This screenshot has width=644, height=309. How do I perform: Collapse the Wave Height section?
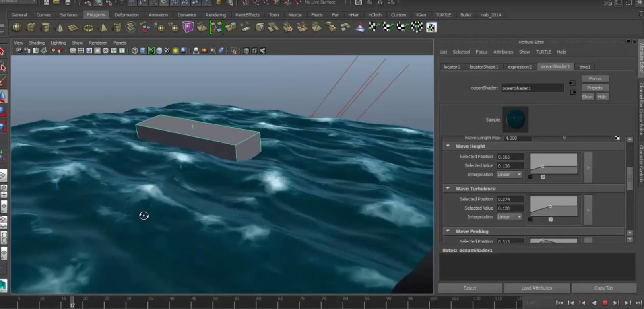tap(448, 146)
